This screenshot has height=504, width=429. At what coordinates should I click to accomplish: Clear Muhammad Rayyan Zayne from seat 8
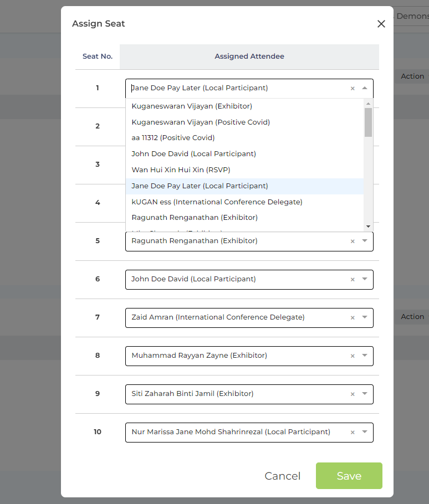353,356
